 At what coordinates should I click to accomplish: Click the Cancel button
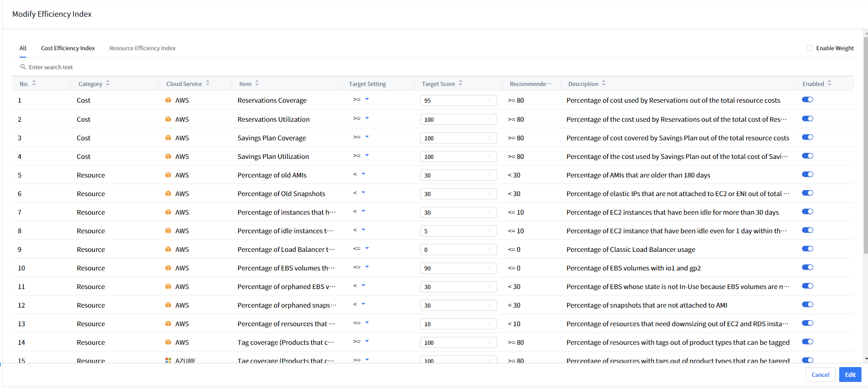coord(820,375)
